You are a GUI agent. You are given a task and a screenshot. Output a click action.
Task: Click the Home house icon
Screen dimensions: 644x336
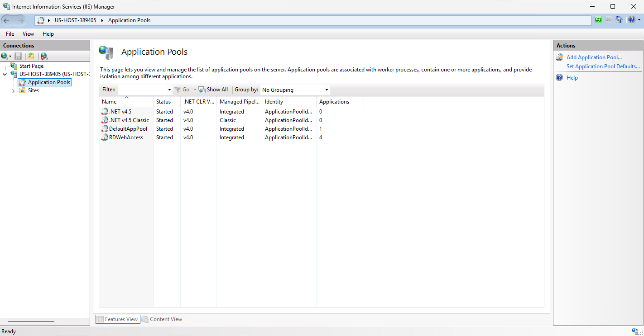619,20
